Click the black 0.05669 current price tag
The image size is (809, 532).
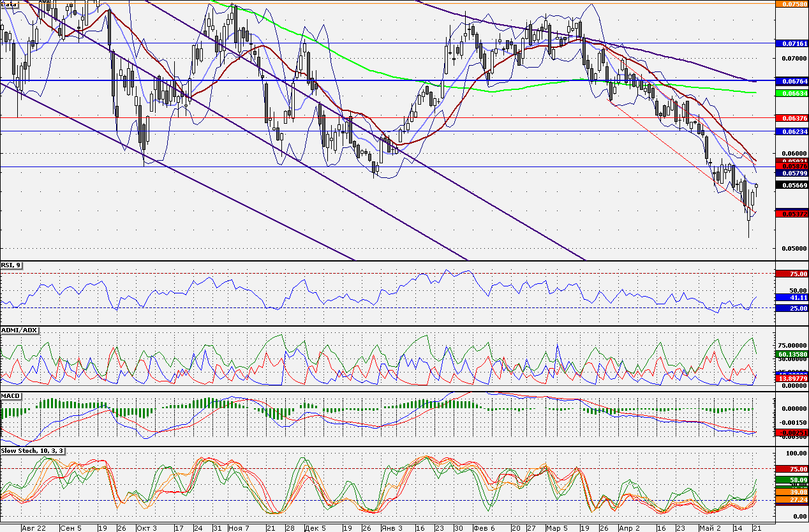click(x=791, y=185)
